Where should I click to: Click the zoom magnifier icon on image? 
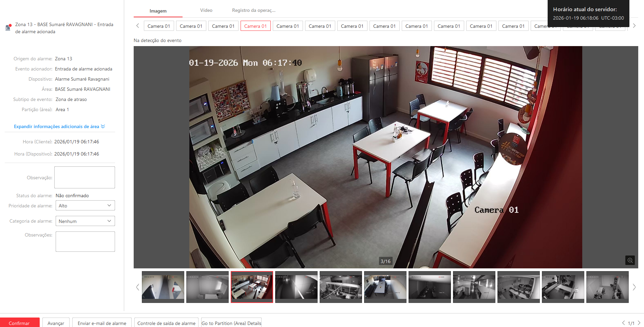[630, 260]
